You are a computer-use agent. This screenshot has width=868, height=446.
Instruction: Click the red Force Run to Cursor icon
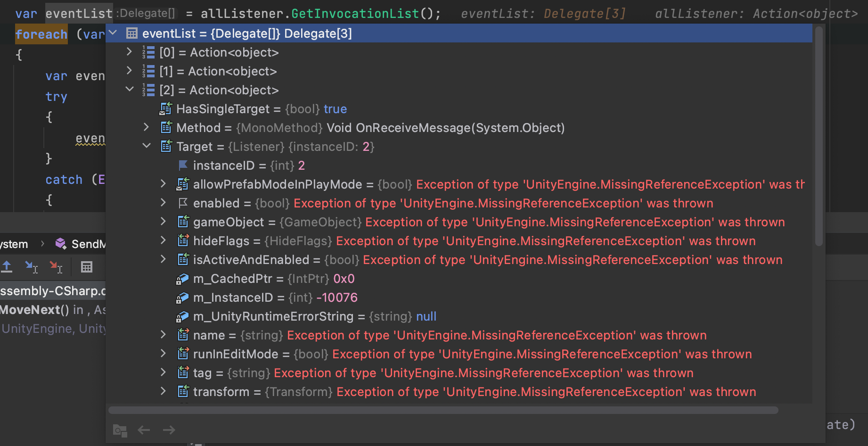pyautogui.click(x=56, y=267)
